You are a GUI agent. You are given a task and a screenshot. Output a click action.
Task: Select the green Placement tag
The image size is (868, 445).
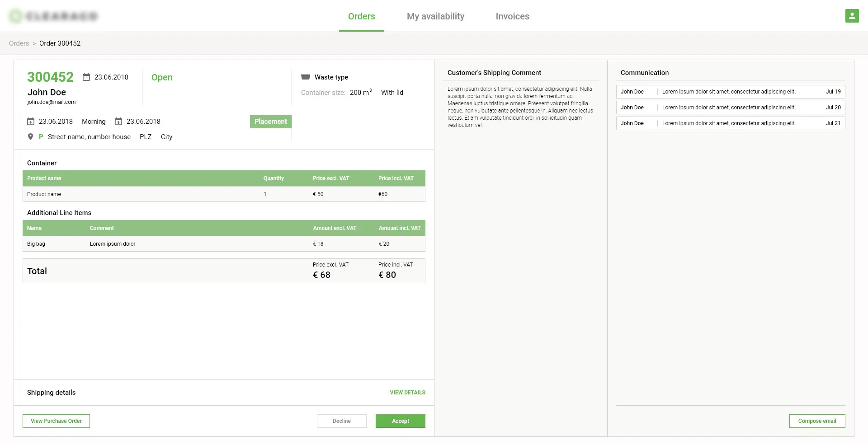[270, 122]
